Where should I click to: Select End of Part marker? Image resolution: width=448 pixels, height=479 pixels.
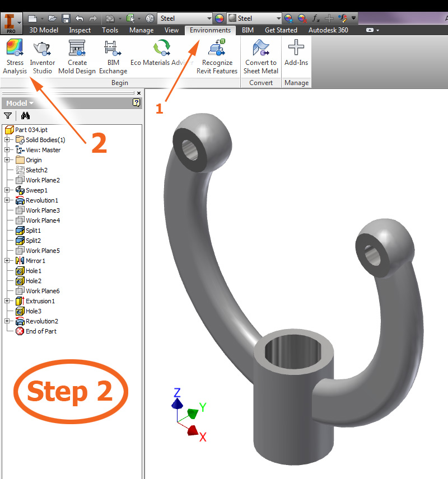pos(36,331)
